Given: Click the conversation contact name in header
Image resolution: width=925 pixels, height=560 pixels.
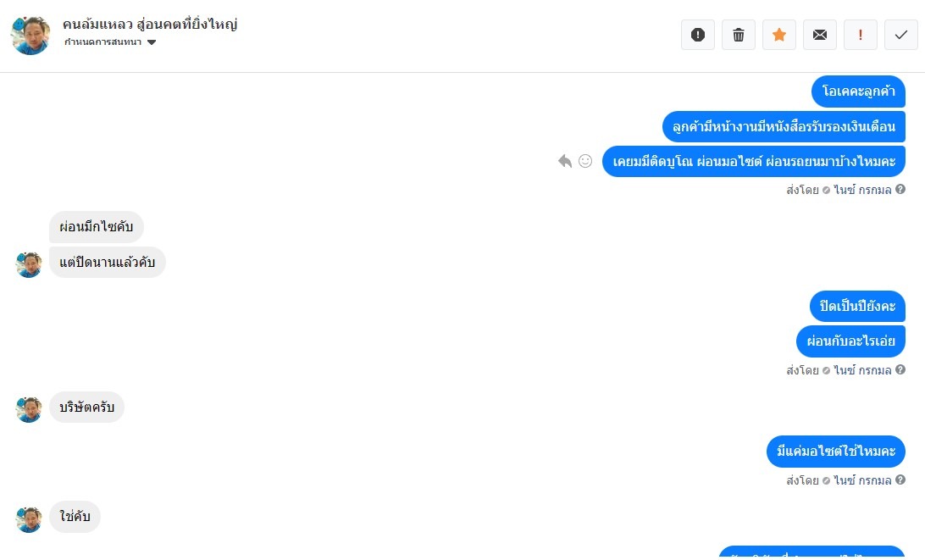Looking at the screenshot, I should coord(150,25).
